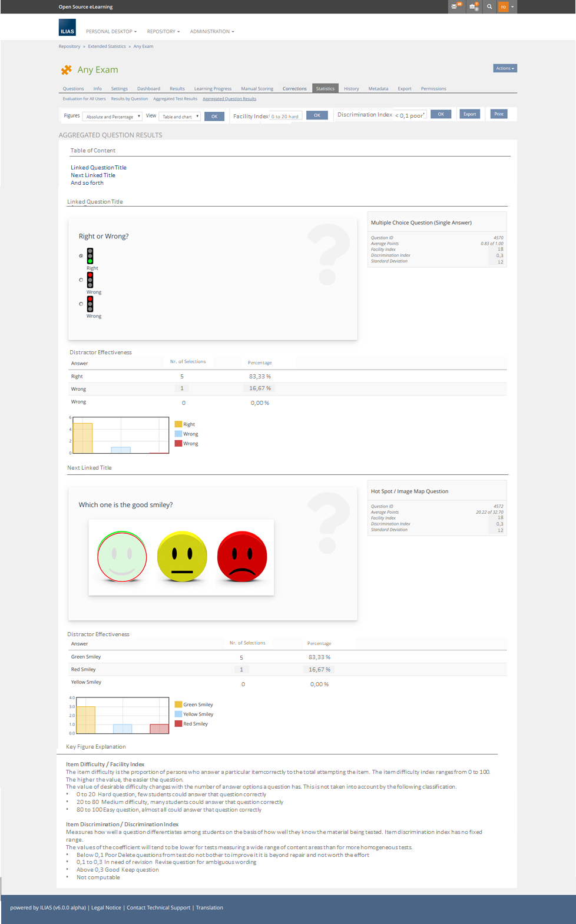Open the Figures 'Absolute and Percentage' select

tap(112, 117)
